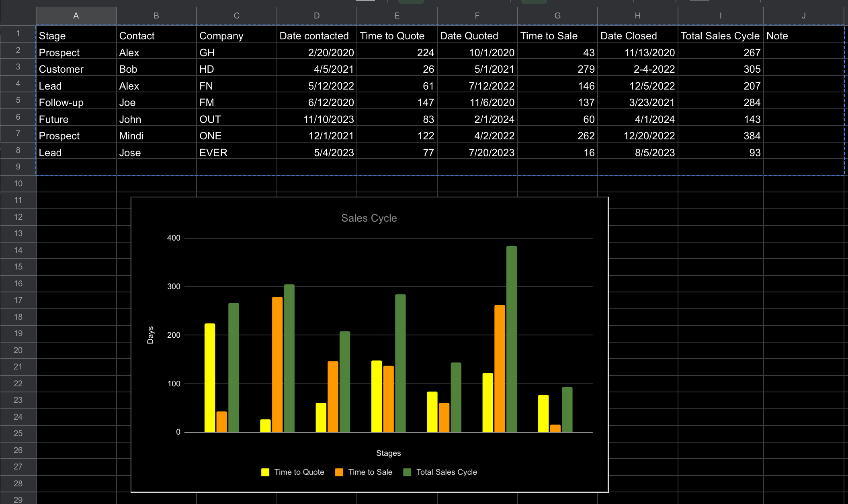The height and width of the screenshot is (504, 848).
Task: Select column A header
Action: [x=76, y=16]
